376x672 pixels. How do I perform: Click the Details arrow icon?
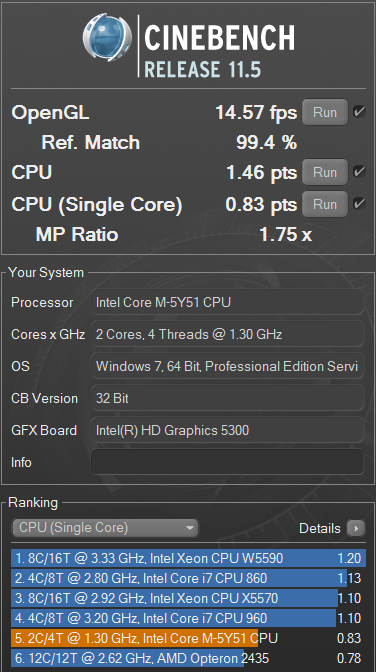[x=356, y=528]
